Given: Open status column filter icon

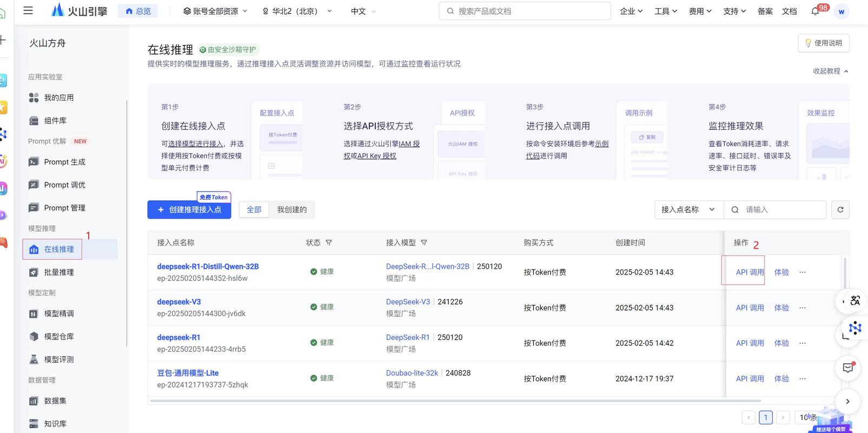Looking at the screenshot, I should point(329,242).
